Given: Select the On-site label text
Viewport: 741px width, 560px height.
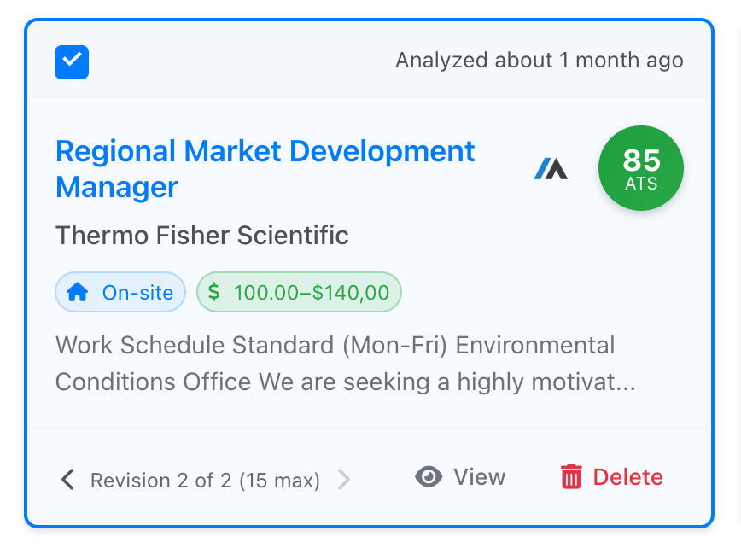Looking at the screenshot, I should click(x=137, y=293).
